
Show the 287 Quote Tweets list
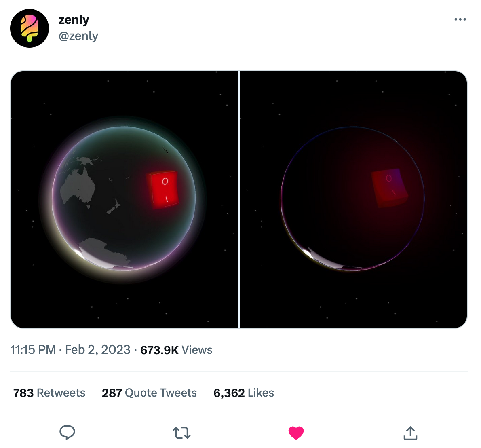tap(149, 393)
